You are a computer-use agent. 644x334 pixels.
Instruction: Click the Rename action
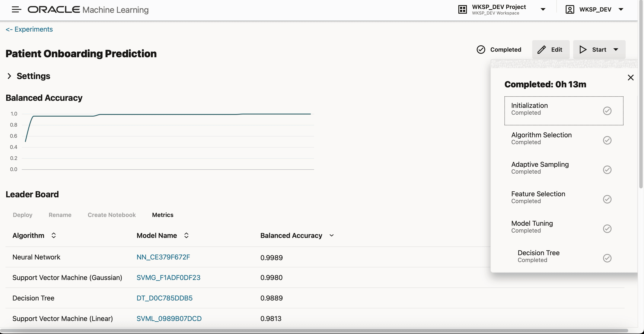pyautogui.click(x=60, y=215)
